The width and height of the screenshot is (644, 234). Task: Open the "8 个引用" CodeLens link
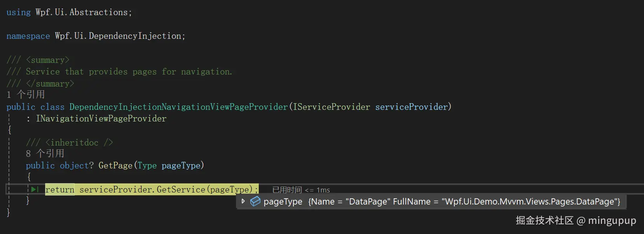pos(45,153)
